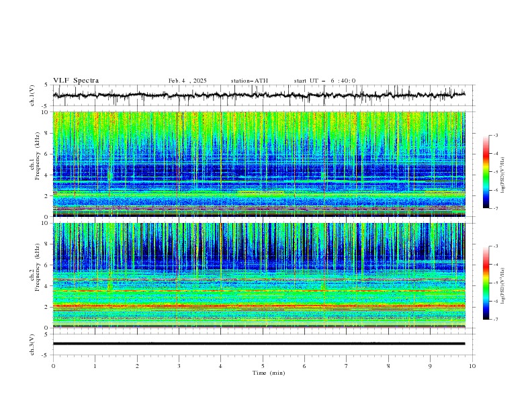The image size is (532, 411).
Task: Click the ch.1 spectrogram panel
Action: click(259, 164)
